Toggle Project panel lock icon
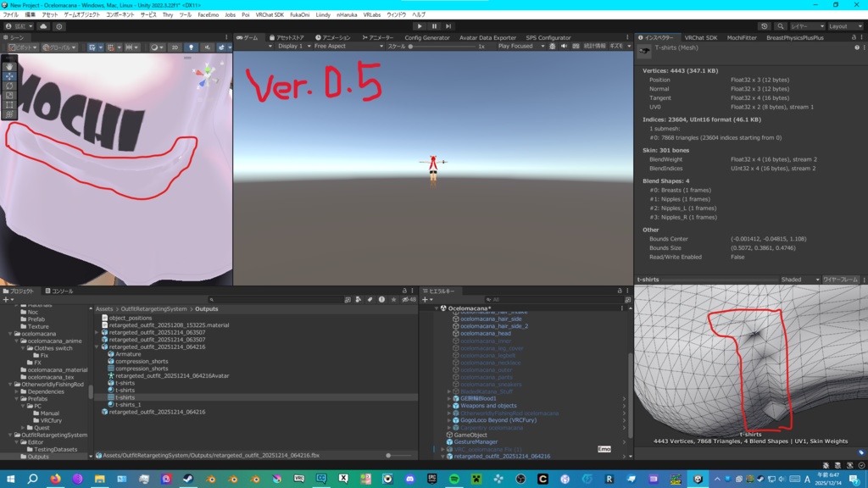The image size is (868, 488). (x=404, y=291)
